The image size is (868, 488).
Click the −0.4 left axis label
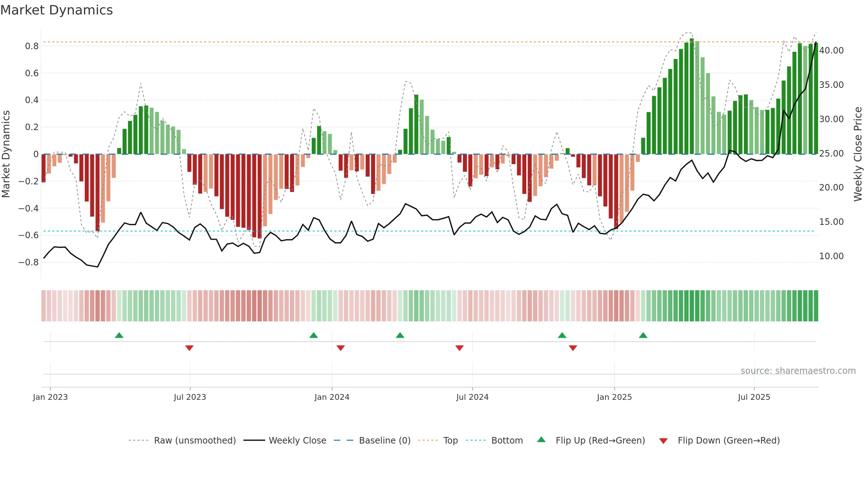pos(29,208)
